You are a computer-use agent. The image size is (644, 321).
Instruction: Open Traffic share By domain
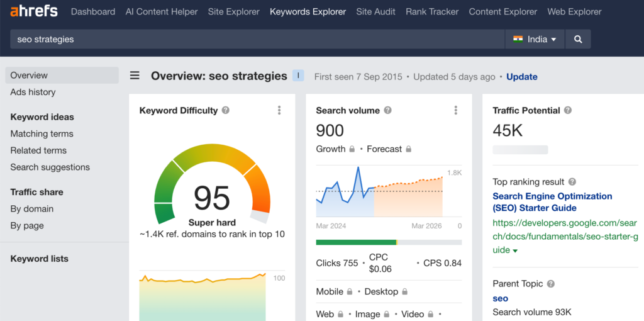pos(32,209)
